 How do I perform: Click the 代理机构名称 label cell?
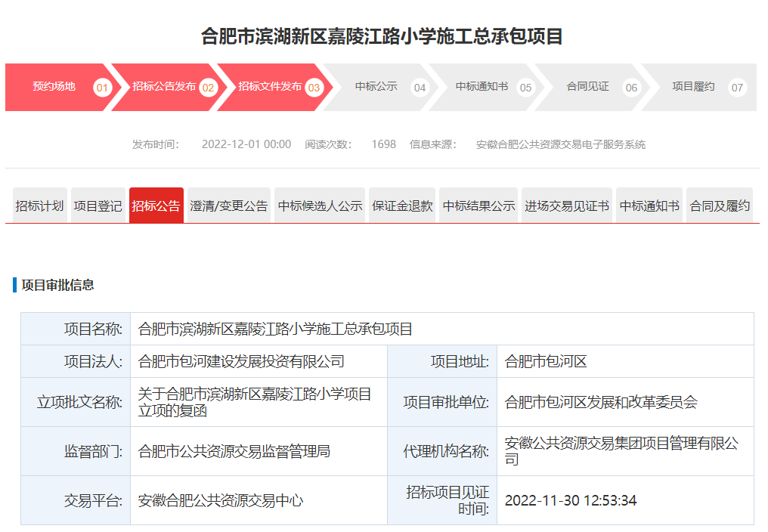pyautogui.click(x=442, y=451)
